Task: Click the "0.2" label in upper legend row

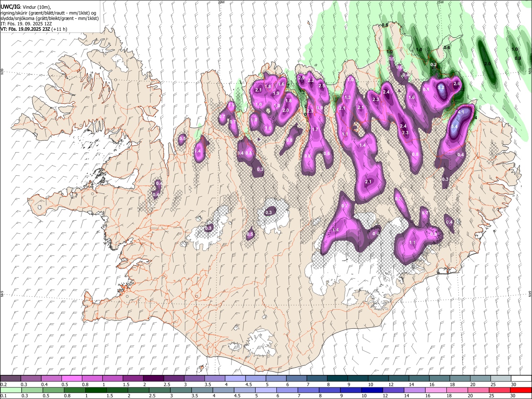Action: point(3,384)
